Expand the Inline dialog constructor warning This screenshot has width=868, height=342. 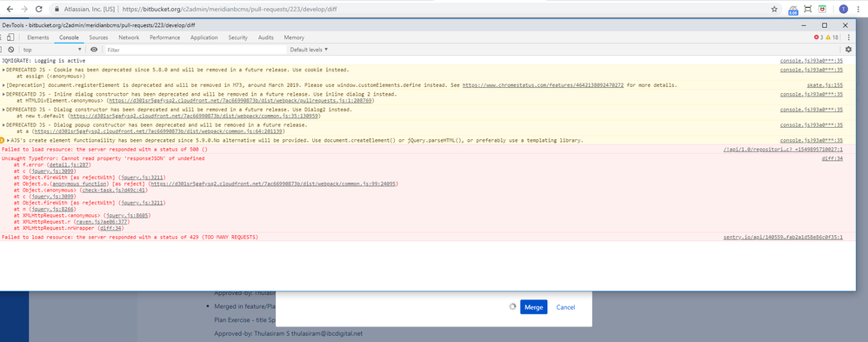3,94
